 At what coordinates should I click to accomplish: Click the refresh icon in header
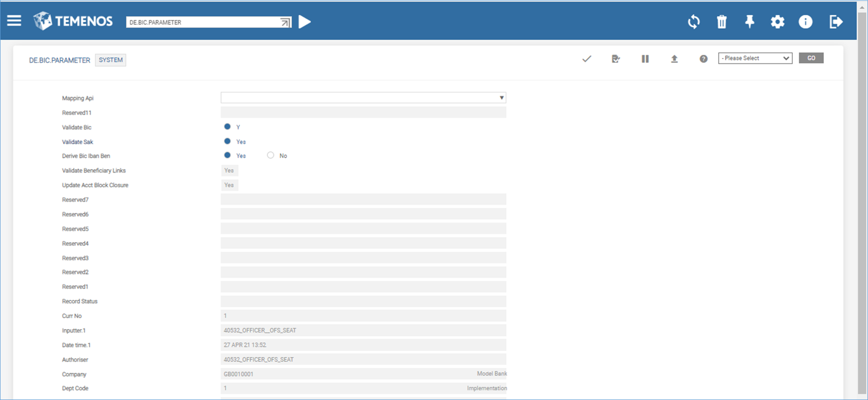(693, 22)
